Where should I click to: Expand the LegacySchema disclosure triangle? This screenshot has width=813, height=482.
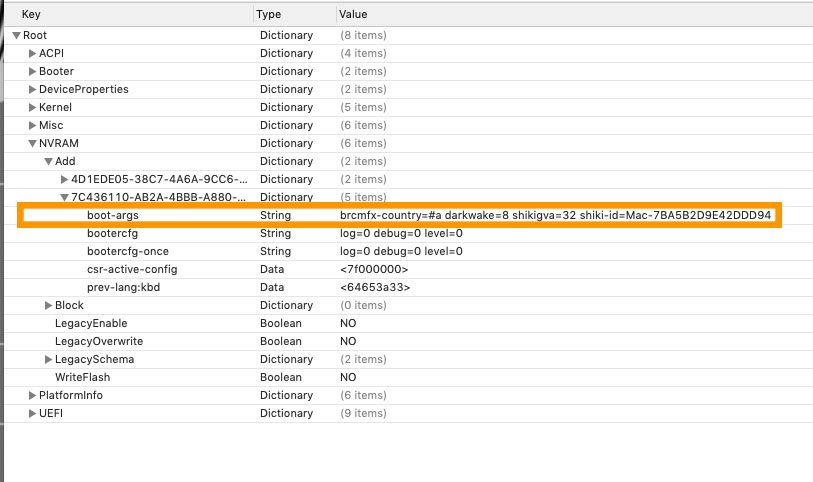coord(48,359)
